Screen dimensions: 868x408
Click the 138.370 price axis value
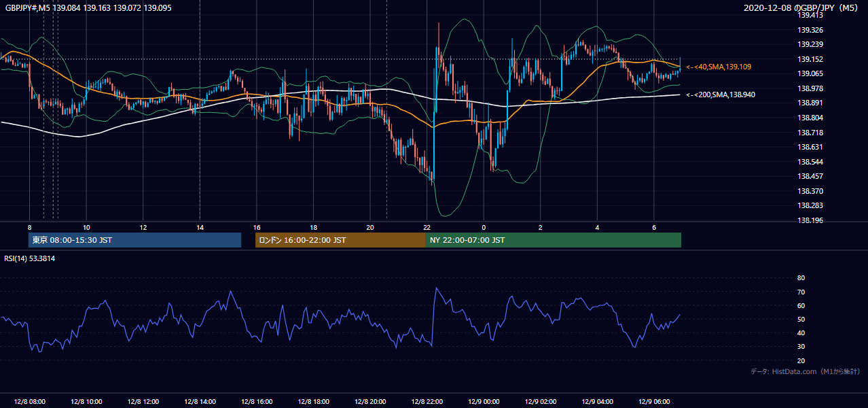[810, 191]
